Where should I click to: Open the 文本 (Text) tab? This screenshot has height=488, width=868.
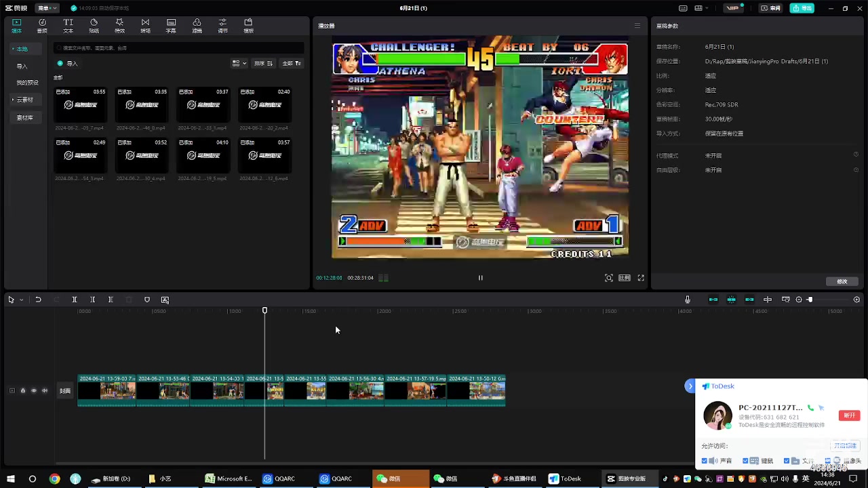pyautogui.click(x=68, y=26)
